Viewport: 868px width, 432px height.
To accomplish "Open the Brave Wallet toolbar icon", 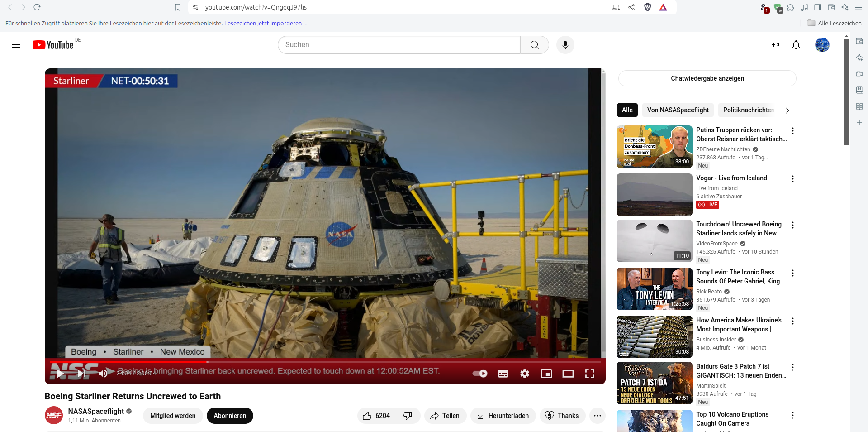I will coord(831,7).
